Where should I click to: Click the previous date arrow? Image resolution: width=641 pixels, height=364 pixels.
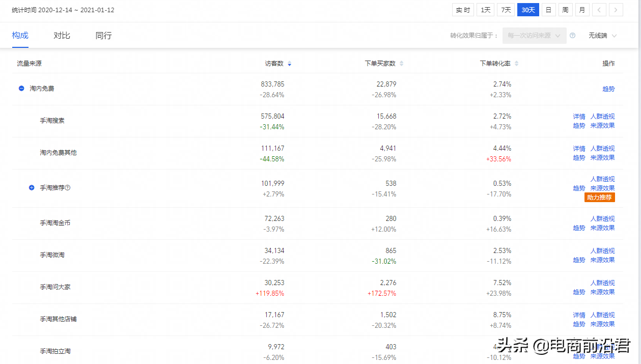(x=599, y=9)
